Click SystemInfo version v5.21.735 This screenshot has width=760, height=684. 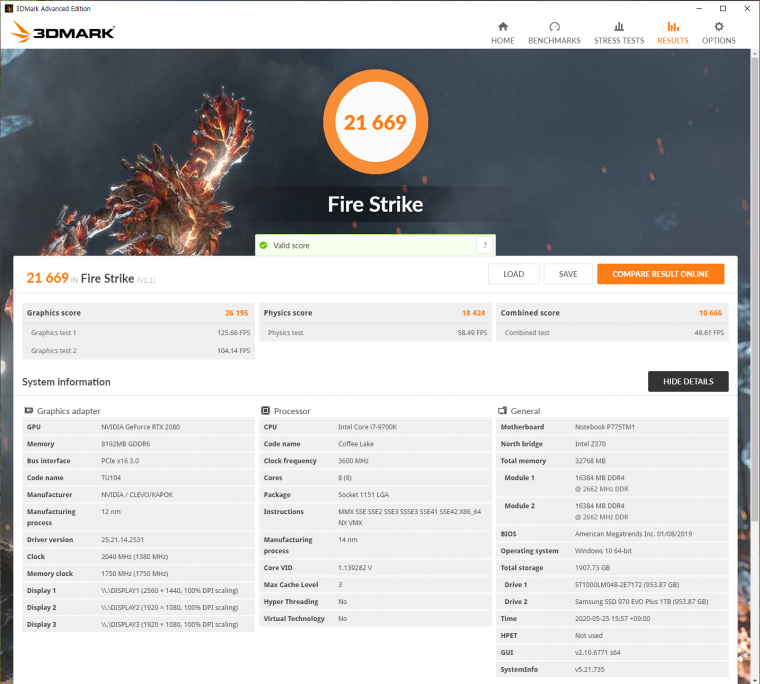(x=589, y=669)
